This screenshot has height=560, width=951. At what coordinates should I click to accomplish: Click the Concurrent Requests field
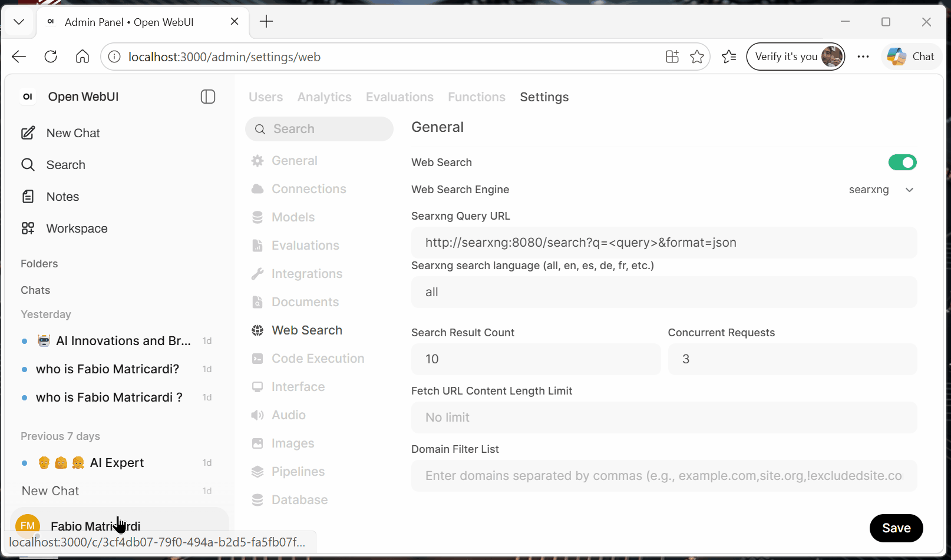pos(792,359)
